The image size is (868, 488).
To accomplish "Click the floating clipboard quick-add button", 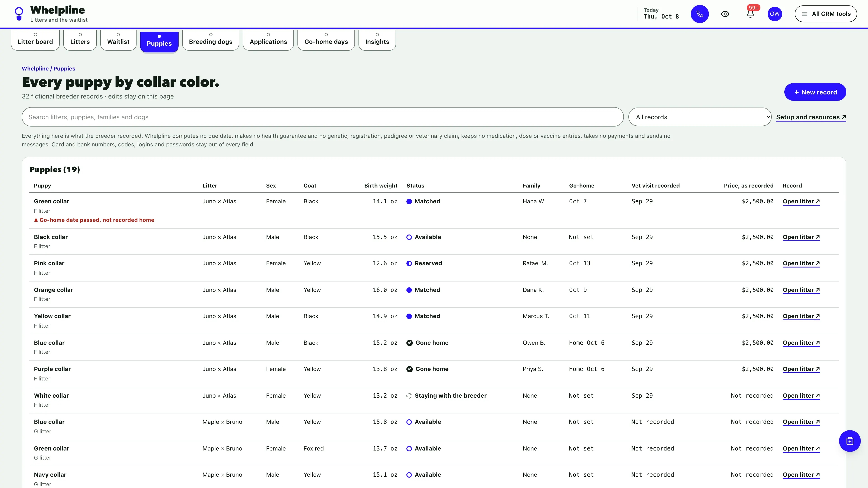I will tap(849, 441).
